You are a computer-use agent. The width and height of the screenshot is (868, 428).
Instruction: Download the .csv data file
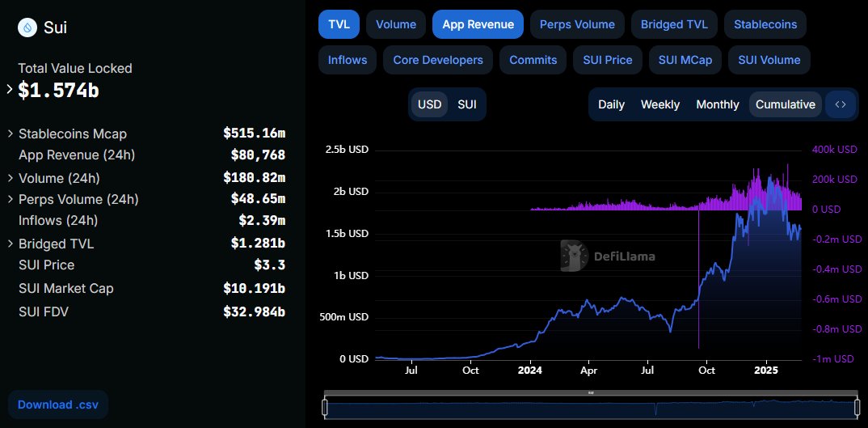click(x=58, y=405)
